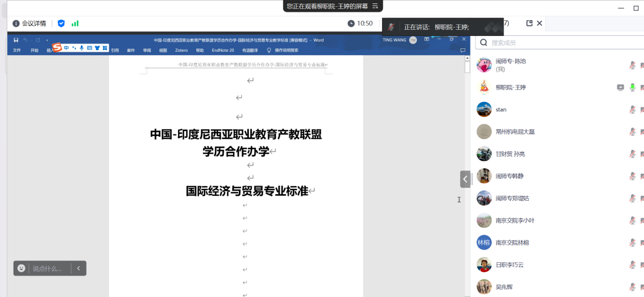Toggle microphone for 闽师专-陈池
This screenshot has width=644, height=297.
coord(632,65)
